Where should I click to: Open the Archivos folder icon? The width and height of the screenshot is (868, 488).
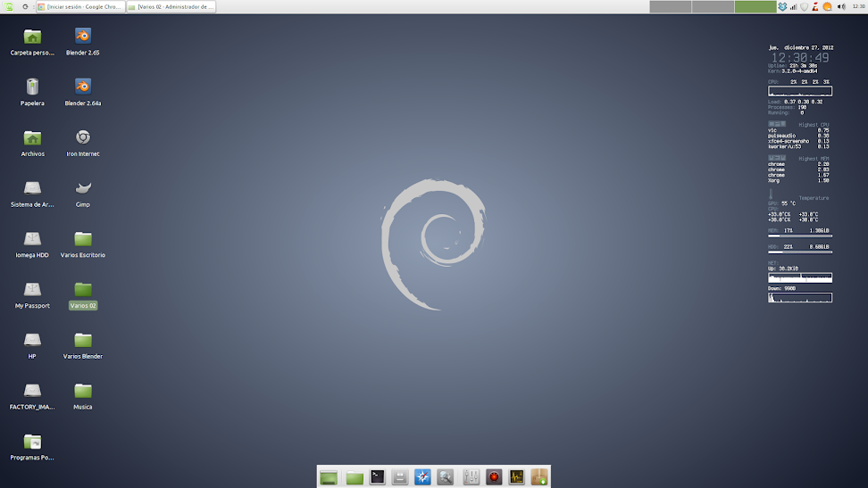click(32, 137)
